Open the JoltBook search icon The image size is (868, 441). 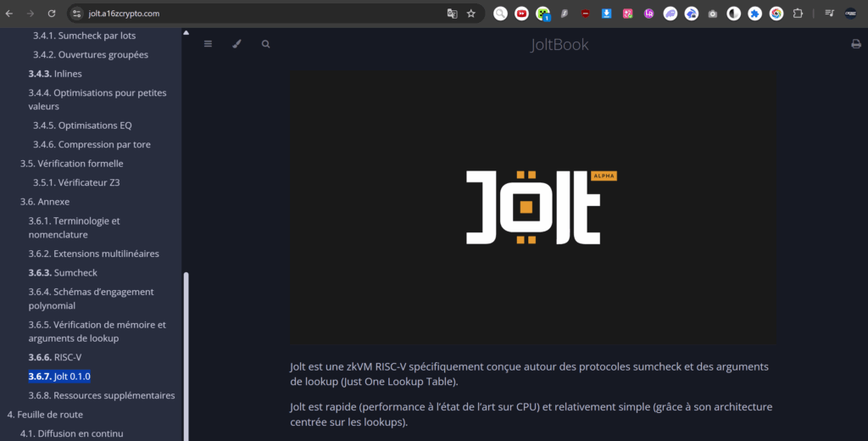(265, 44)
